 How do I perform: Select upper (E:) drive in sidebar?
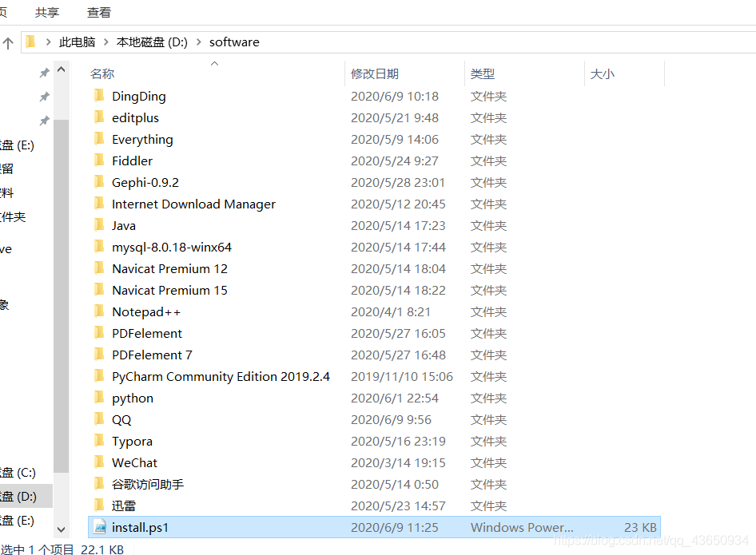17,145
